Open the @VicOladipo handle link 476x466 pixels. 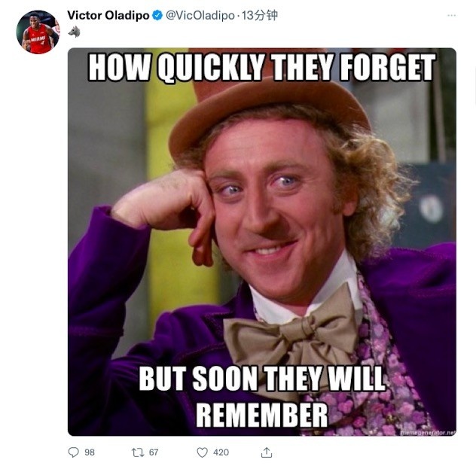click(200, 15)
